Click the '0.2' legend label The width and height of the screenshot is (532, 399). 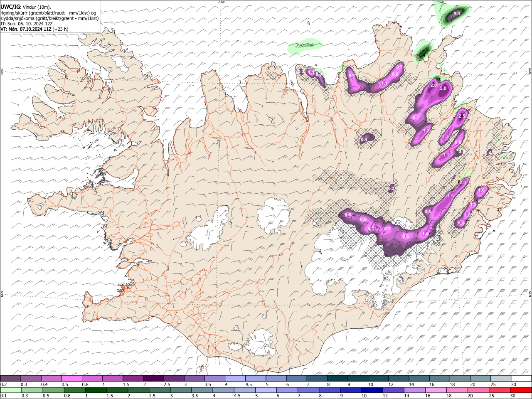(3, 384)
